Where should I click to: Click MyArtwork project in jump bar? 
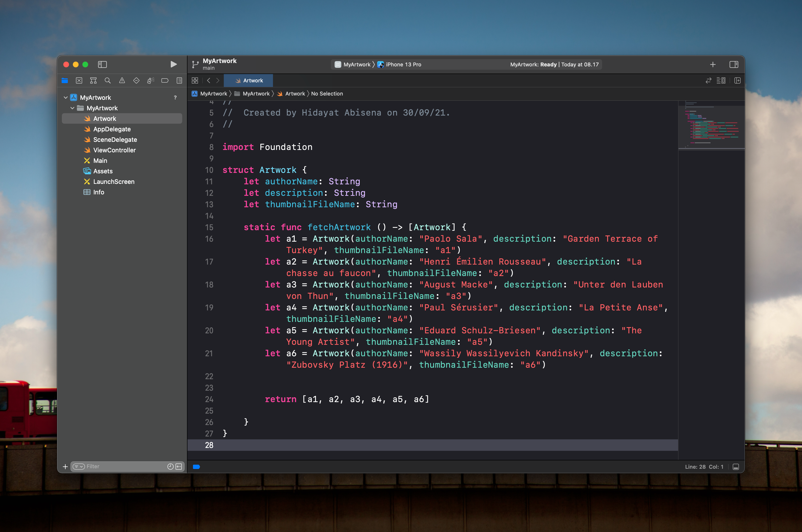(210, 94)
